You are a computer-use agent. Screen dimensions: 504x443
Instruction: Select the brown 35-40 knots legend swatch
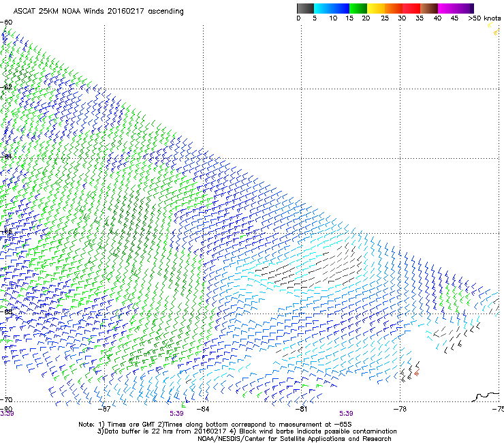click(x=429, y=8)
